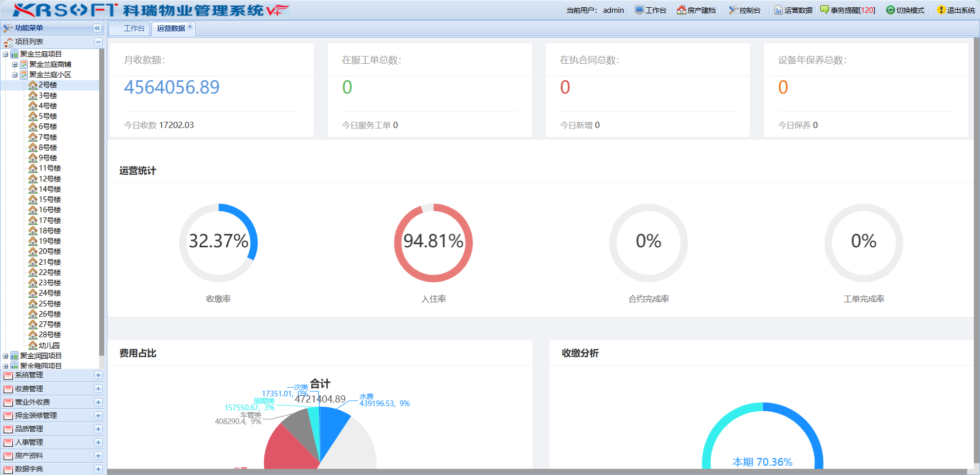Collapse the 功能菜单 sidebar with double-arrow icon
This screenshot has height=475, width=980.
click(97, 28)
